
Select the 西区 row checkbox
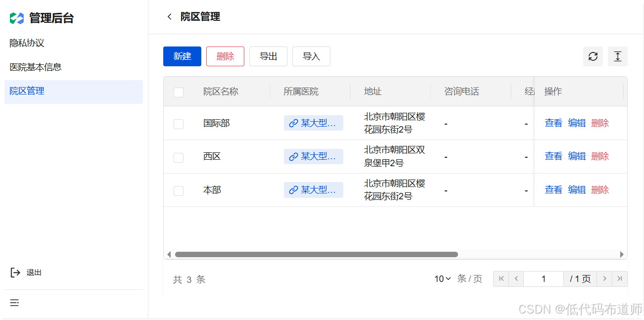(x=179, y=156)
